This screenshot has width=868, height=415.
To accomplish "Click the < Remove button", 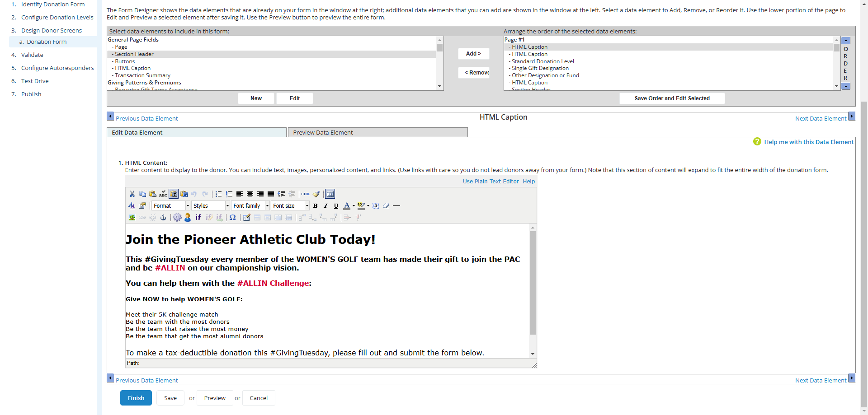I will [x=473, y=72].
